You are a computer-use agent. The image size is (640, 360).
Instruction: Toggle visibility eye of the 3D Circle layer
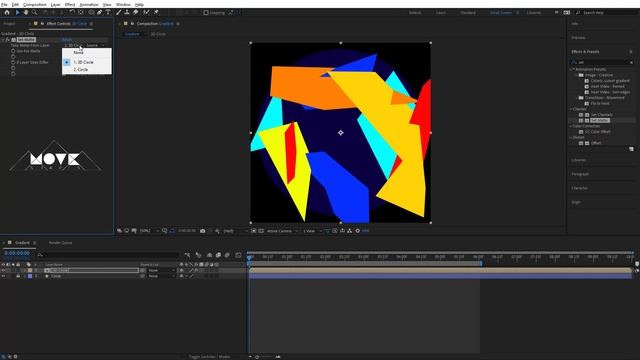point(3,270)
